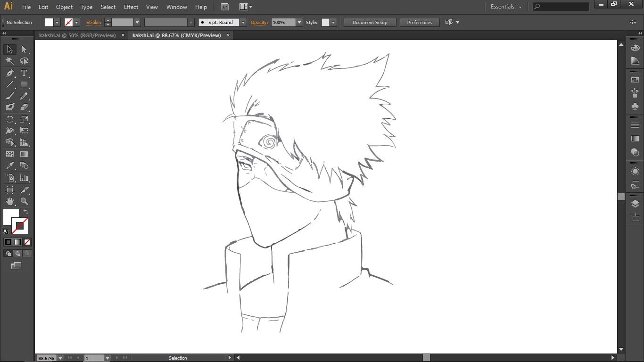Pick the Eraser tool in toolbar
Image resolution: width=644 pixels, height=362 pixels.
click(x=24, y=107)
